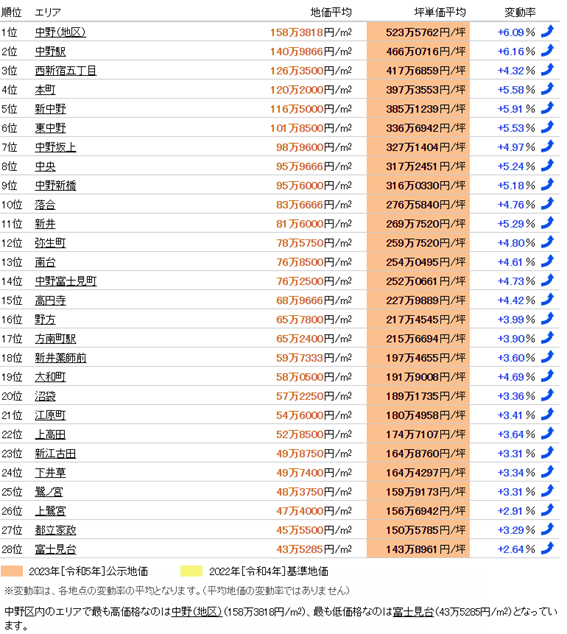This screenshot has height=634, width=567.
Task: Click the 変動率 column header
Action: (520, 12)
